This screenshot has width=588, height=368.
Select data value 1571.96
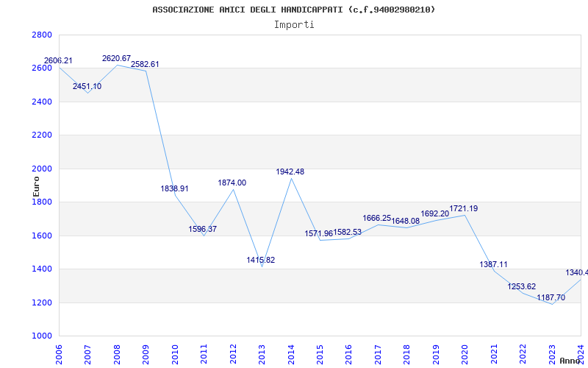pyautogui.click(x=319, y=233)
